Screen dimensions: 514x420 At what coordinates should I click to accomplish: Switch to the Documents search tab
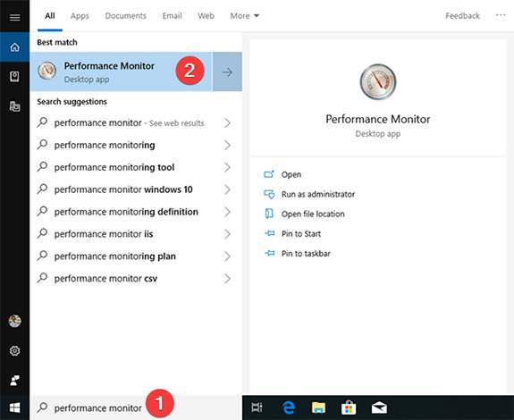click(125, 16)
